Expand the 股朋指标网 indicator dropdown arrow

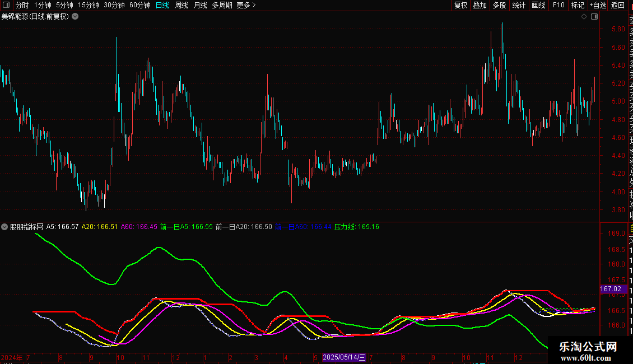coord(4,227)
